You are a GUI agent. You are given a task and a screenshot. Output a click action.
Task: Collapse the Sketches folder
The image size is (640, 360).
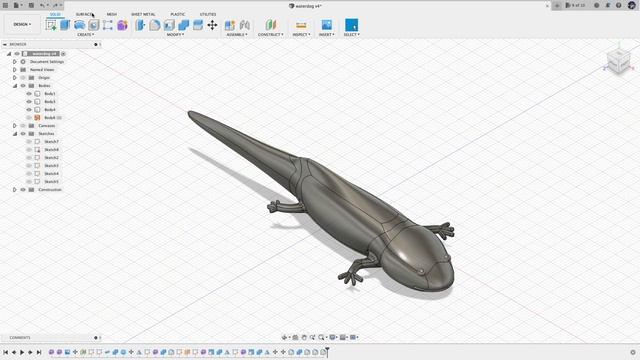pos(15,133)
